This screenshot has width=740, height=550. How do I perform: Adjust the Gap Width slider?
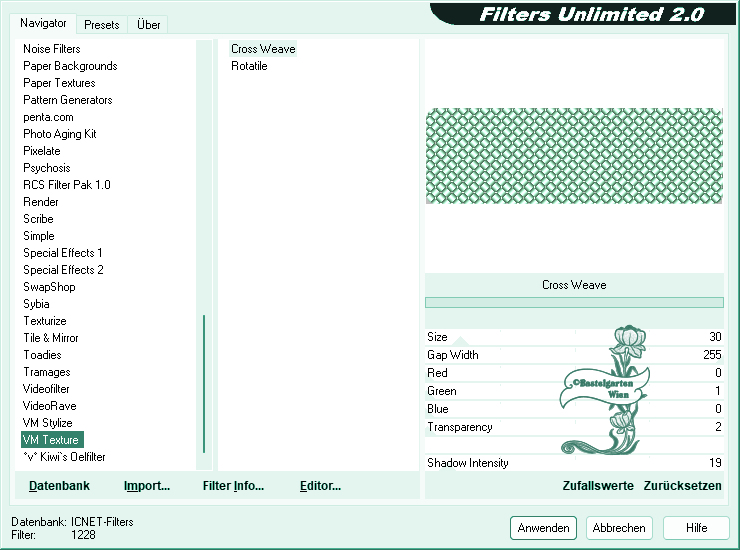[574, 355]
